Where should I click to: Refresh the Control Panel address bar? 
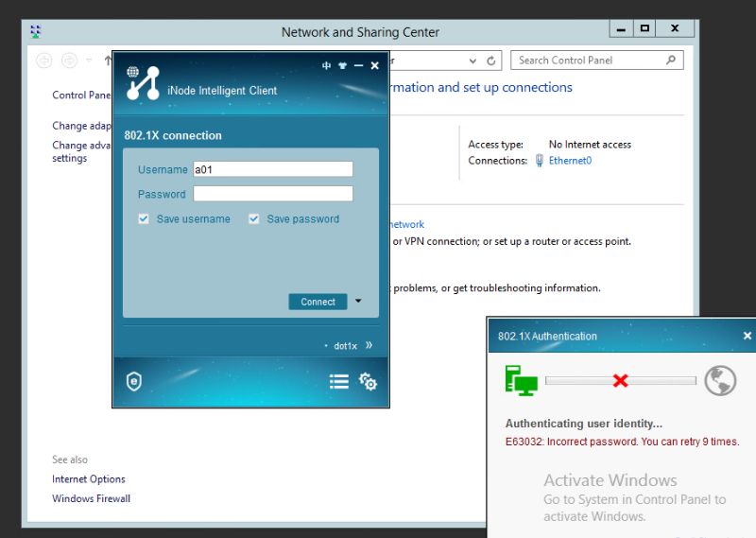tap(490, 61)
